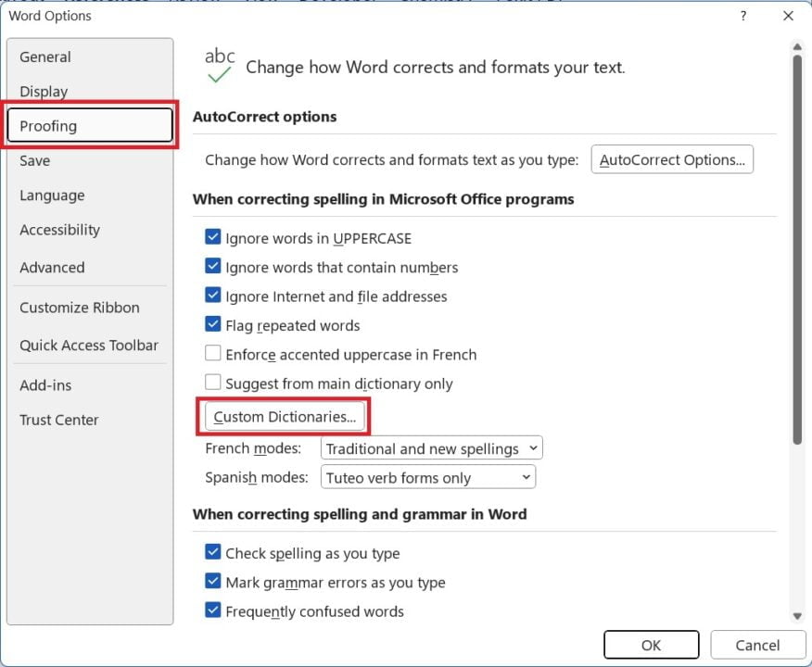
Task: Click the abc spell-check icon
Action: pos(220,63)
